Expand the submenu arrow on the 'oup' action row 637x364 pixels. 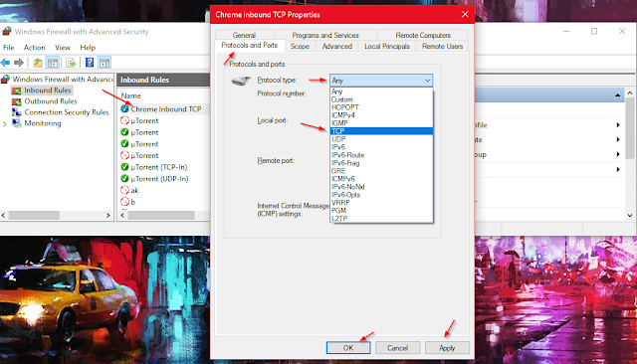618,154
